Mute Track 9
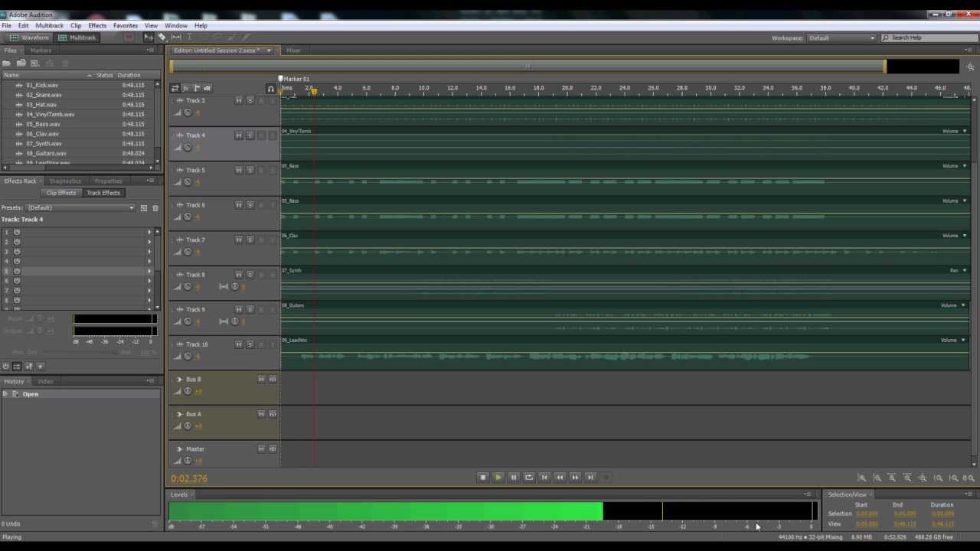Viewport: 980px width, 551px height. [239, 309]
